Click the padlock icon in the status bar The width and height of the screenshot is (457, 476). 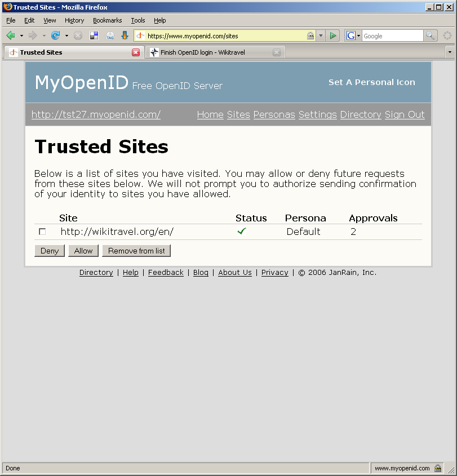438,468
